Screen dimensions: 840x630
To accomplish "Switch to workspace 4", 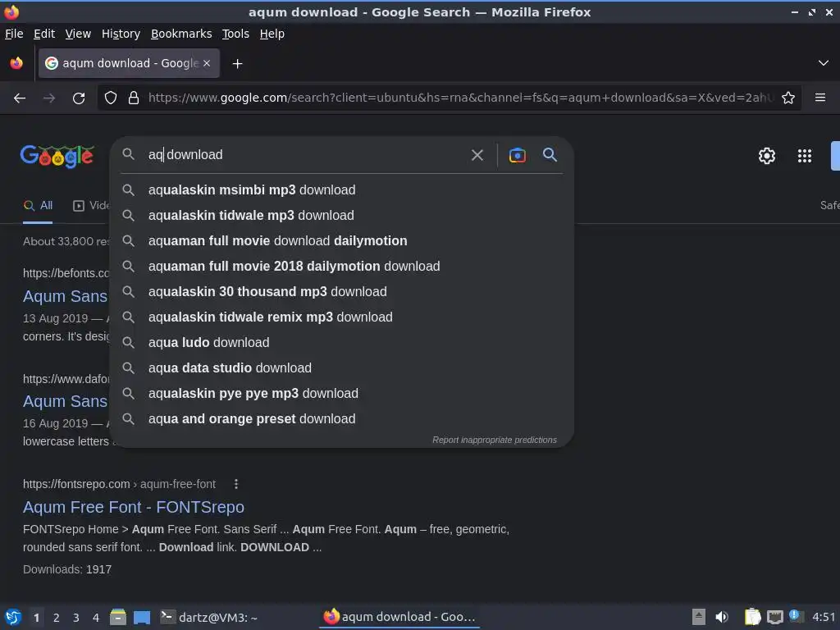I will [x=96, y=618].
